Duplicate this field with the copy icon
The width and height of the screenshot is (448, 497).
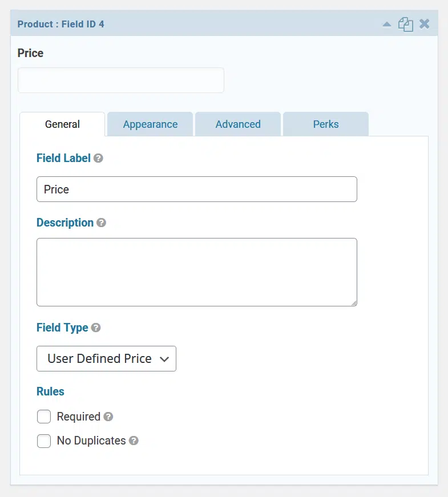(x=406, y=25)
